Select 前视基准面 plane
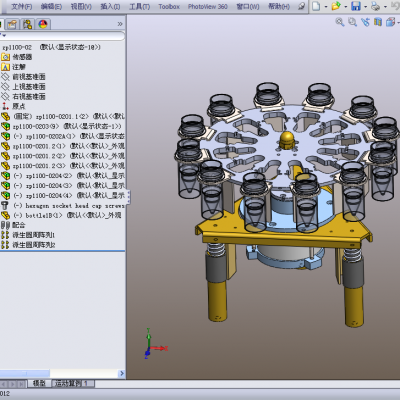This screenshot has height=400, width=400. pos(23,77)
